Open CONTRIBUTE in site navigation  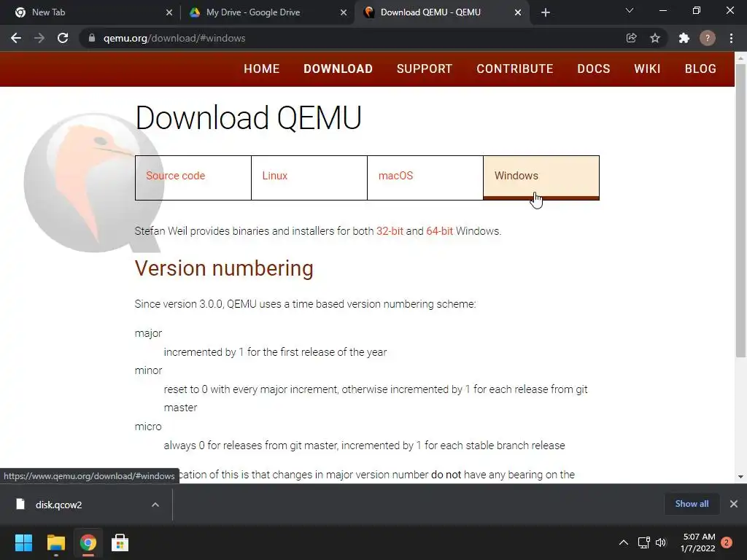(x=515, y=69)
